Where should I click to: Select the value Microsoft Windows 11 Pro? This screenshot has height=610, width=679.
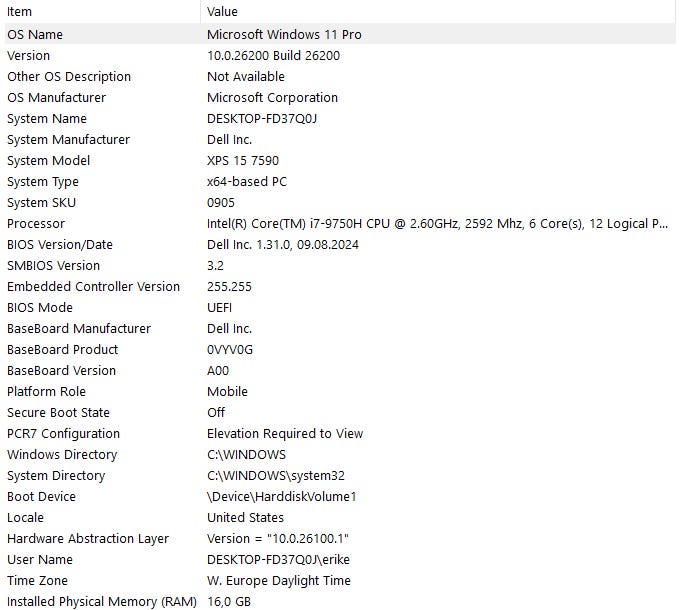tap(284, 35)
